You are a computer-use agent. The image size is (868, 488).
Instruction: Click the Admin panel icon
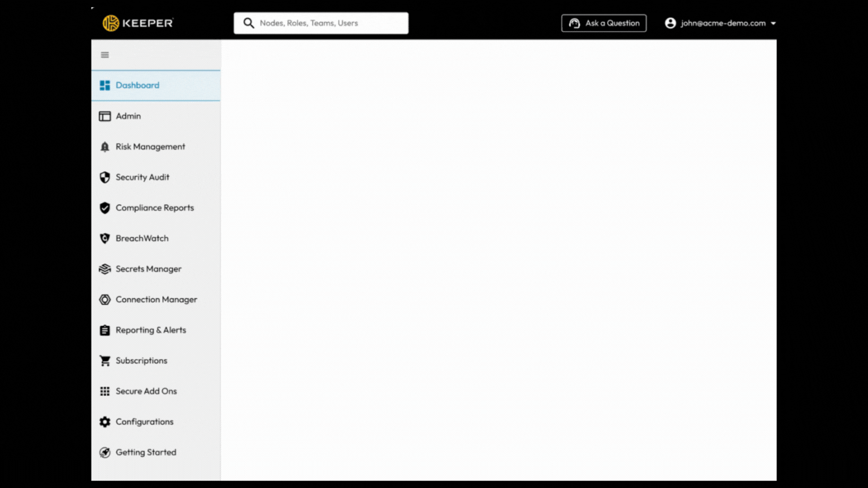[x=105, y=116]
